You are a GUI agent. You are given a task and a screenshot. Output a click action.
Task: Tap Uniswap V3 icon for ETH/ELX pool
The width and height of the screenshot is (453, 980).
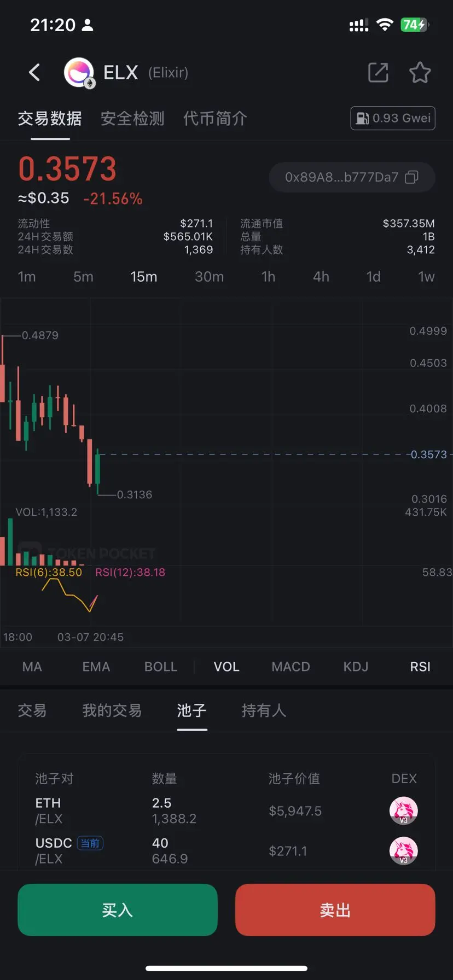click(403, 810)
